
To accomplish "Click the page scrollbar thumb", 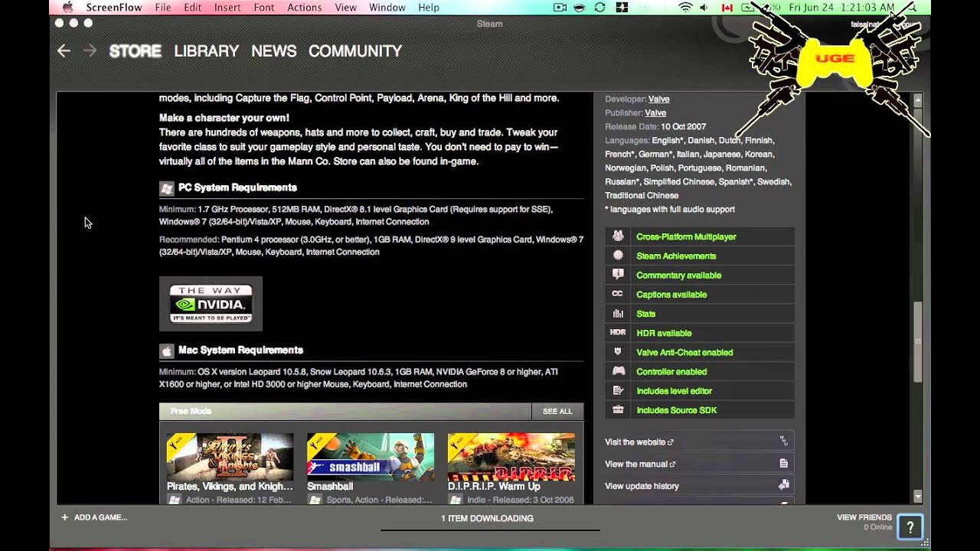I will tap(918, 341).
